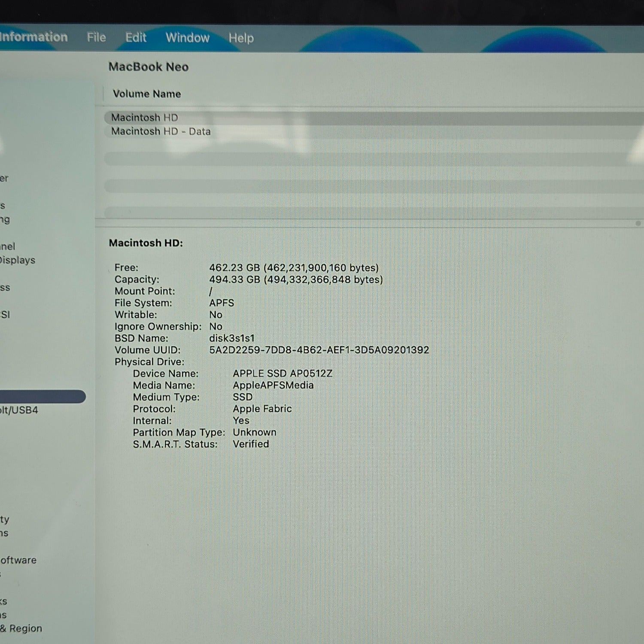This screenshot has height=644, width=644.
Task: Click the 'Physical Drive:' label
Action: [149, 362]
